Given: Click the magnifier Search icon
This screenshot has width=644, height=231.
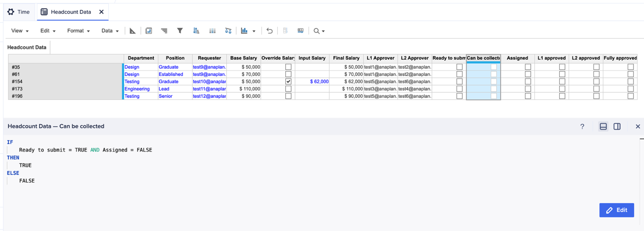Looking at the screenshot, I should click(317, 31).
